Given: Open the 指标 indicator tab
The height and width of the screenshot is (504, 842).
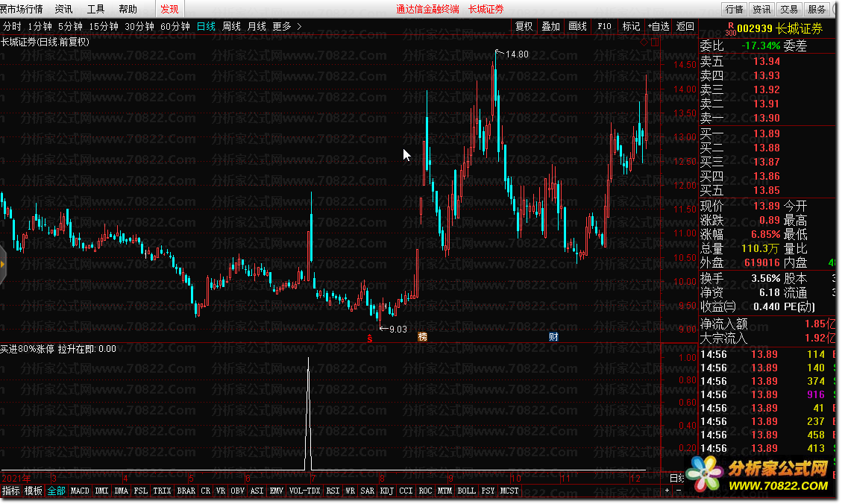Looking at the screenshot, I should click(x=10, y=491).
